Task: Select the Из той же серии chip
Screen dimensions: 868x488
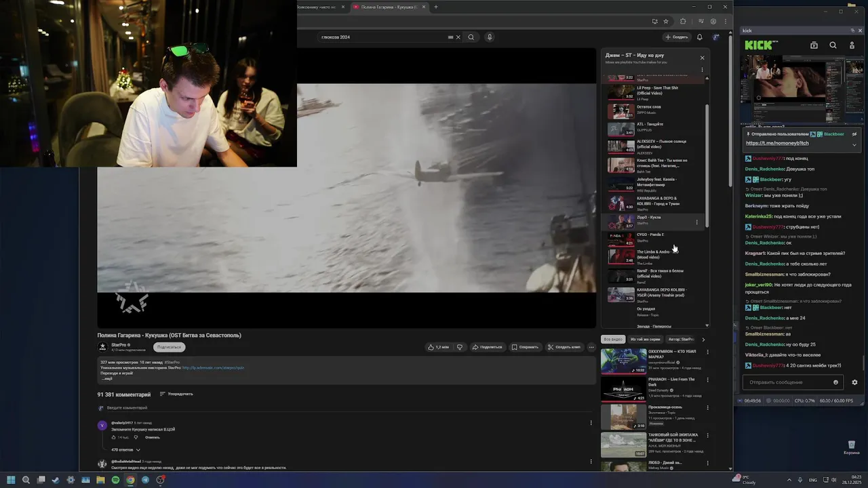Action: [645, 339]
